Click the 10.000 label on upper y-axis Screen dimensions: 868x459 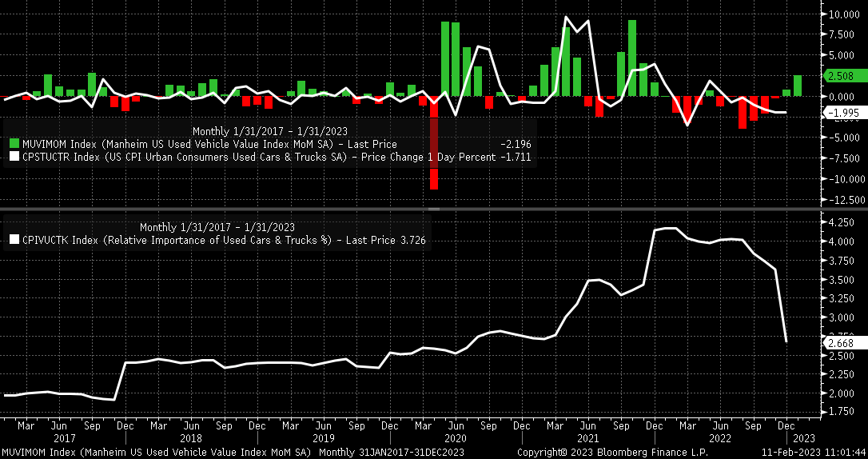click(x=845, y=14)
